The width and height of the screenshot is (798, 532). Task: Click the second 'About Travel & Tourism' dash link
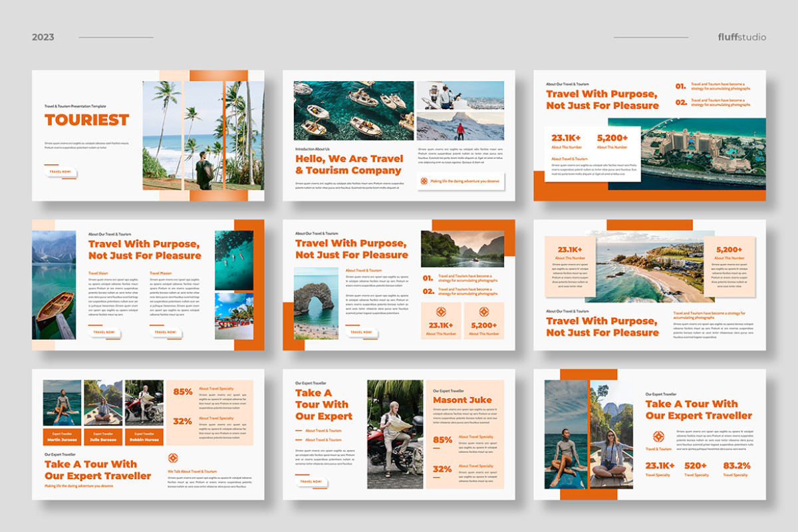click(x=319, y=440)
